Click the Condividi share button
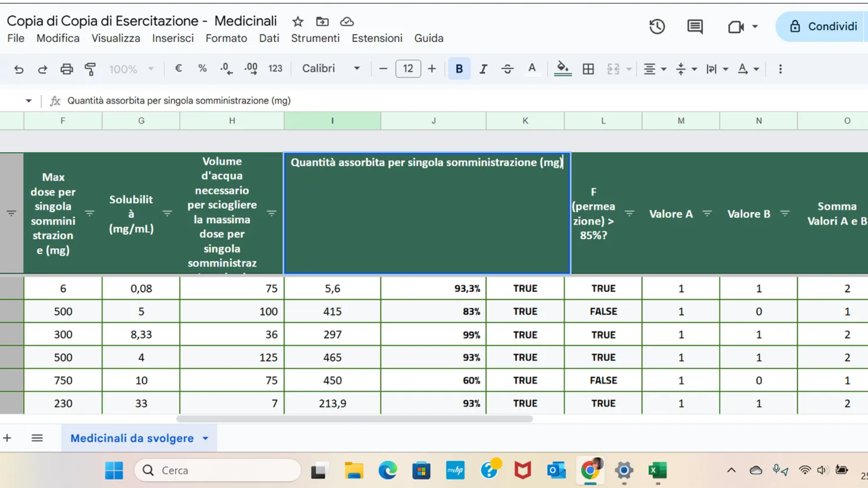Screen dimensions: 868x488 (824, 27)
